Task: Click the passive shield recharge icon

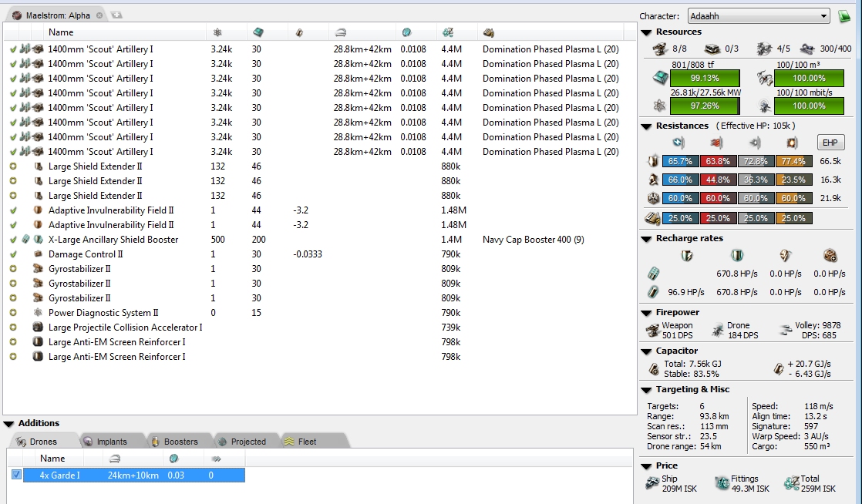Action: [687, 256]
